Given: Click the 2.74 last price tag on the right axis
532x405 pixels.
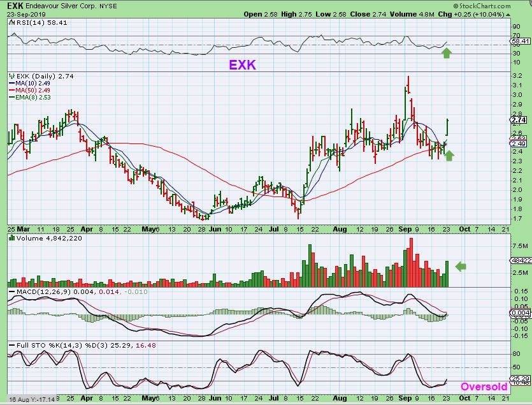Looking at the screenshot, I should (x=519, y=120).
